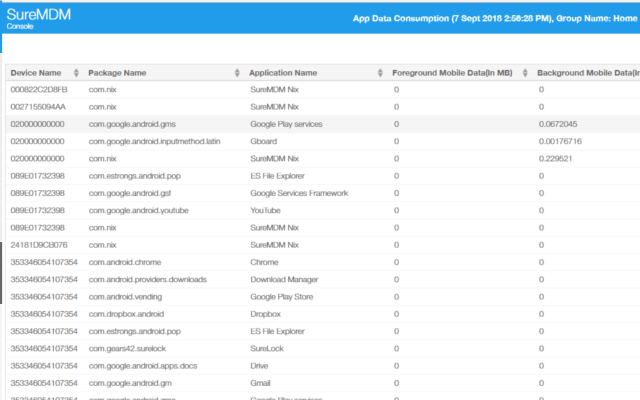Click com.gears42.surelock package cell
Image resolution: width=640 pixels, height=400 pixels.
(127, 348)
